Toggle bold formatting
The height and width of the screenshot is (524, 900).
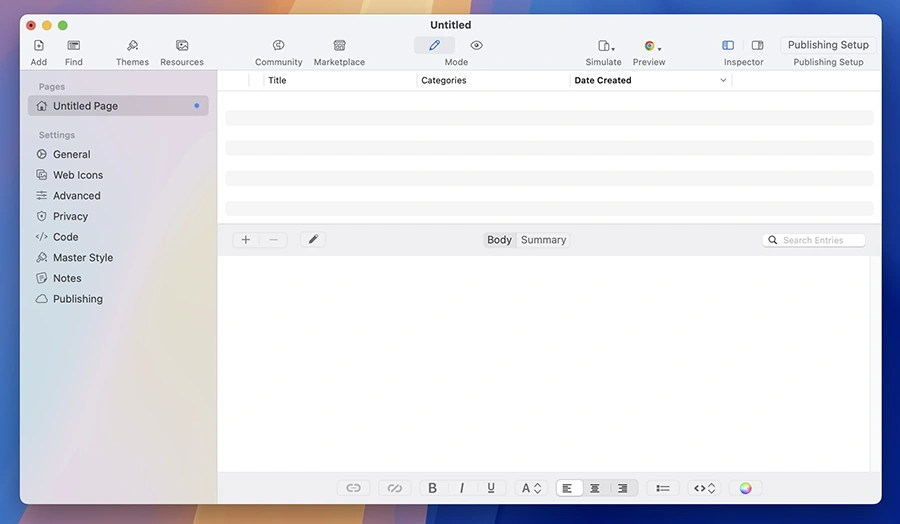(x=433, y=488)
